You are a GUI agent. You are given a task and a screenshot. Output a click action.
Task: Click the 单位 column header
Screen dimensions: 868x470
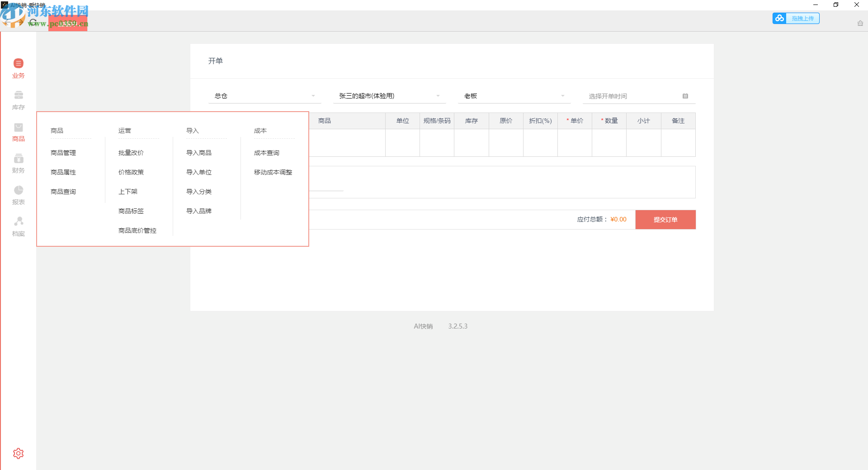pyautogui.click(x=402, y=121)
